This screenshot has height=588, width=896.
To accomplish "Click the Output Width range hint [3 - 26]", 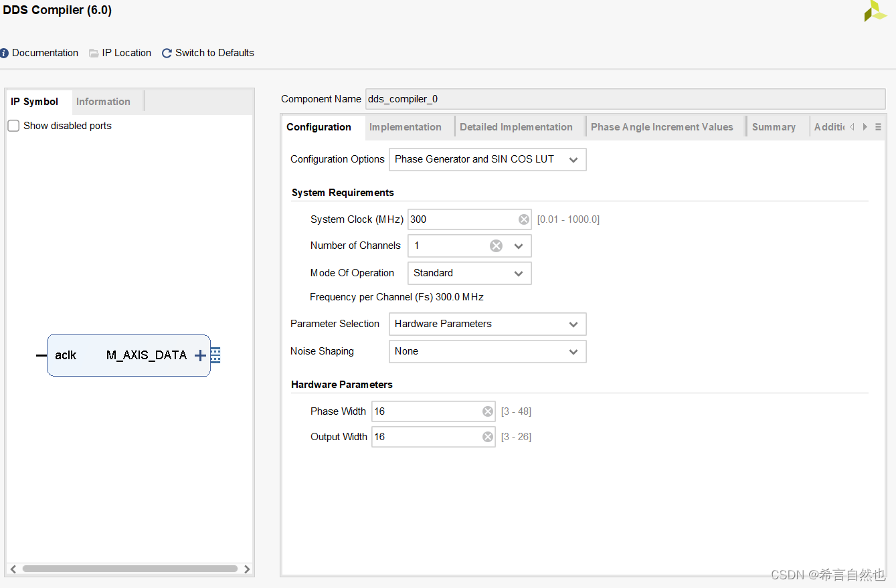I will point(516,437).
